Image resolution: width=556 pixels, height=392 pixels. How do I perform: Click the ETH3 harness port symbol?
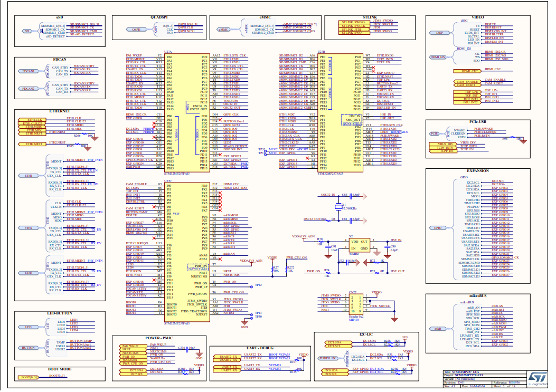click(29, 273)
